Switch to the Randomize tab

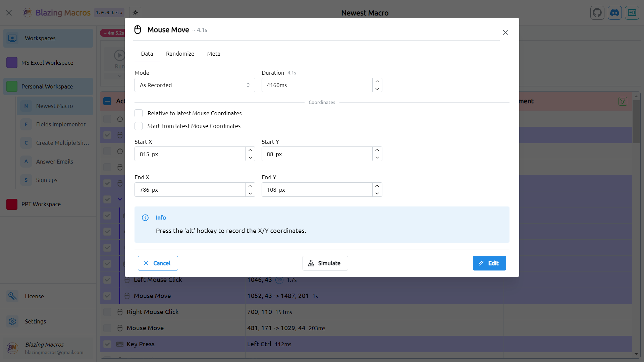coord(180,54)
